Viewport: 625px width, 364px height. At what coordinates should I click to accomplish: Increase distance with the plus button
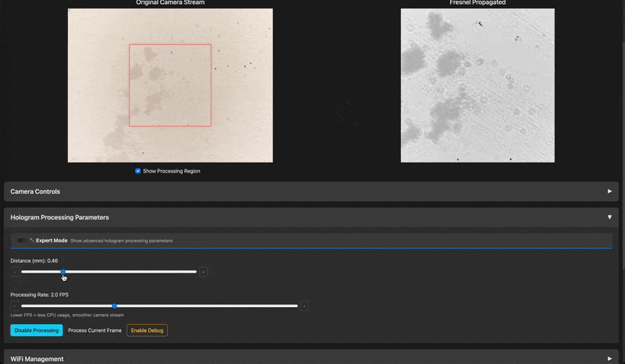coord(203,272)
